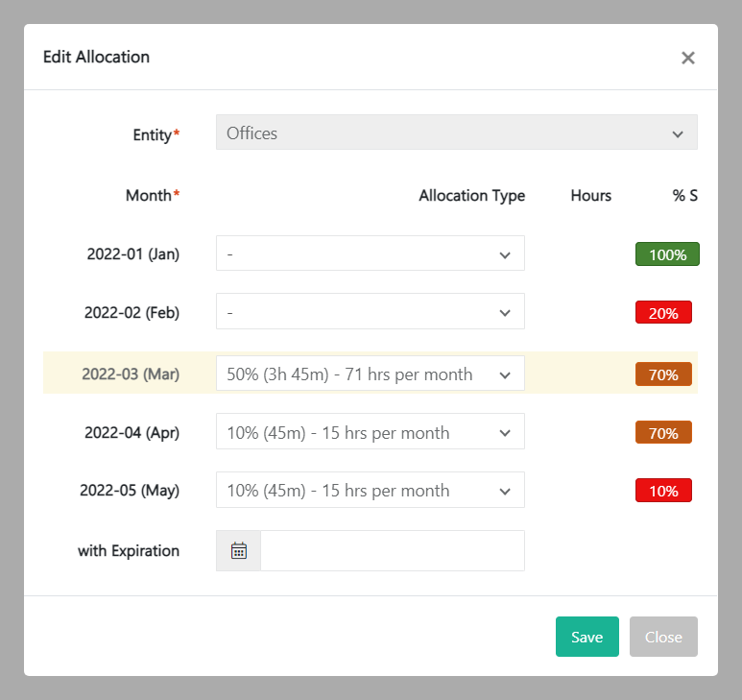Expand the 2022-02 (Feb) allocation type dropdown
Screen dimensions: 742x700
pos(370,312)
